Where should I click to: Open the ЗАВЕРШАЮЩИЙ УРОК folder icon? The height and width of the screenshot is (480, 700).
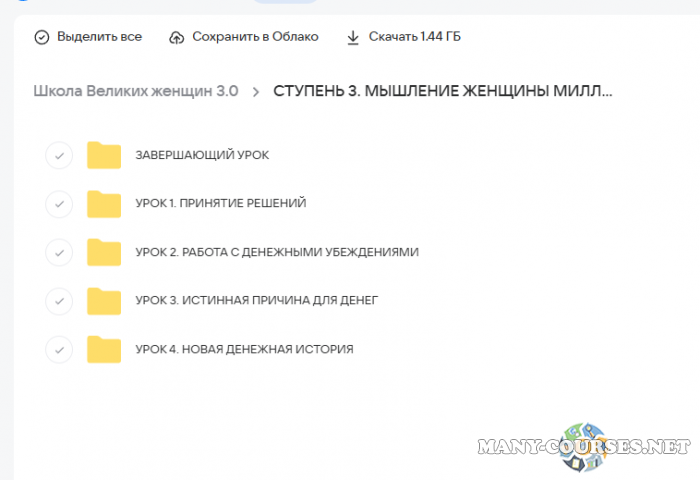click(104, 155)
